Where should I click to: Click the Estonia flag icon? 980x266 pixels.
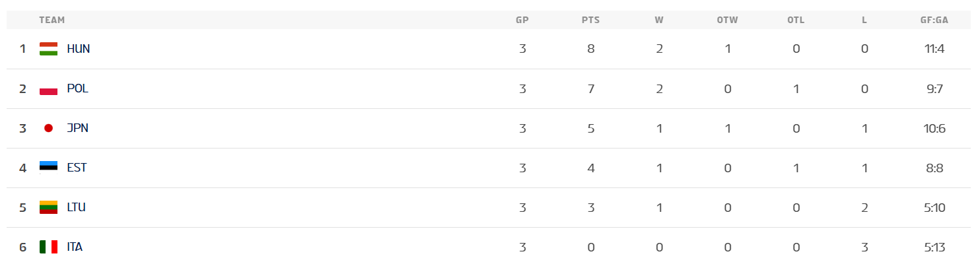pyautogui.click(x=48, y=168)
